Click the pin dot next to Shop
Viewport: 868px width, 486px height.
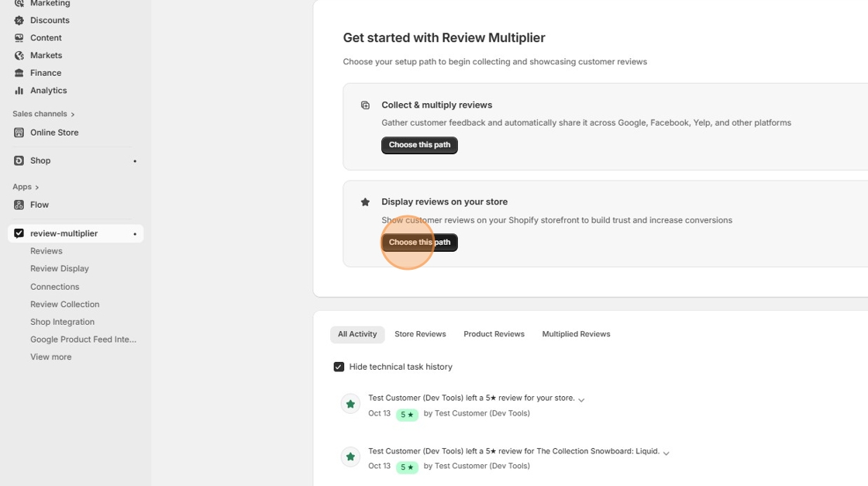(x=135, y=160)
